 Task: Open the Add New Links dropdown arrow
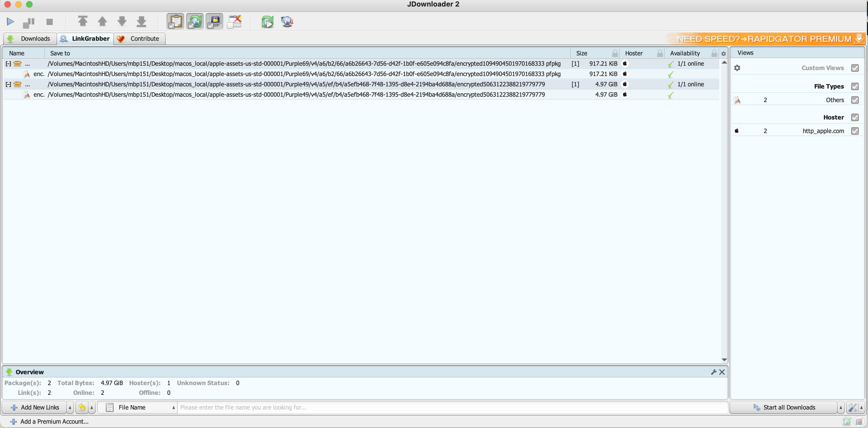coord(70,407)
